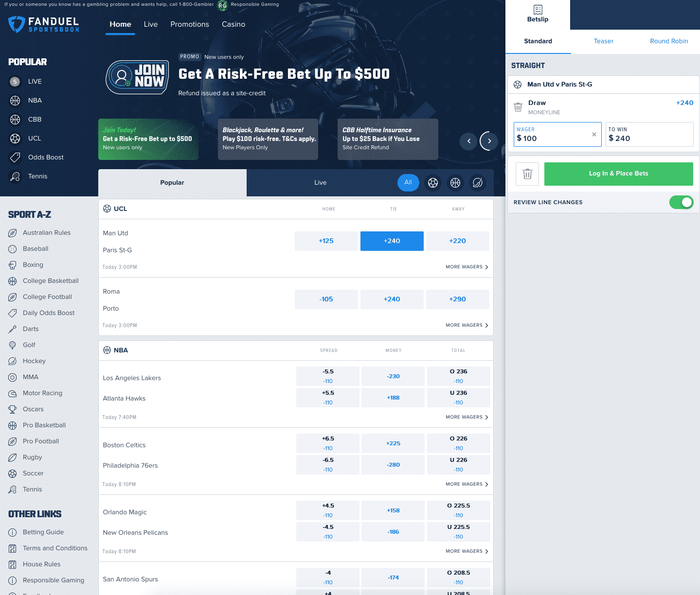
Task: Switch to the Teaser betslip tab
Action: (x=604, y=41)
